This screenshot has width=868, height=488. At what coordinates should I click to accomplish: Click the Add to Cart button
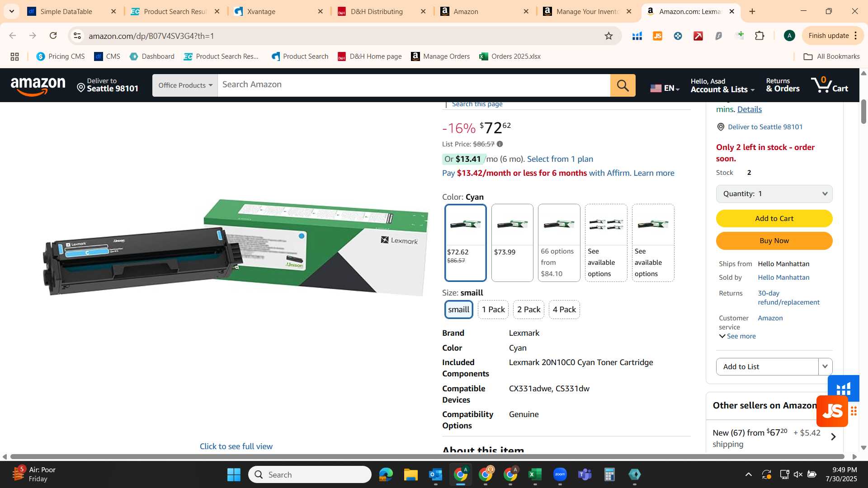[x=774, y=219]
